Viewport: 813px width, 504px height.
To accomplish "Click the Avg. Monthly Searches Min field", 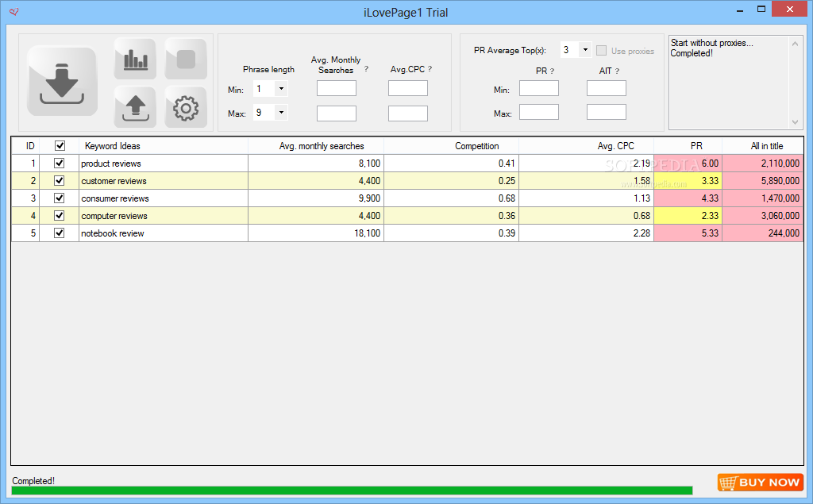I will [337, 88].
